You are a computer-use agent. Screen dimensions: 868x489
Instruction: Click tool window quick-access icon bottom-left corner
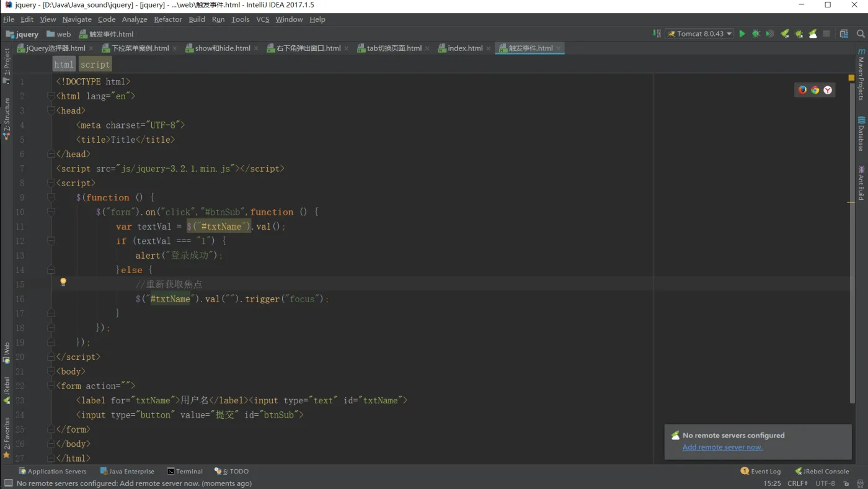7,483
